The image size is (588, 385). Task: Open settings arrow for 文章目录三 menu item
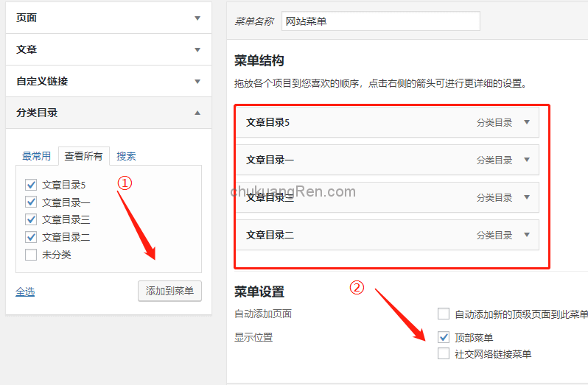pos(526,197)
